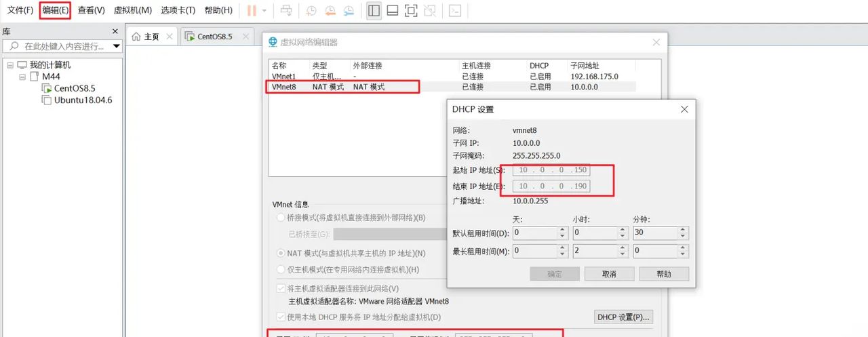This screenshot has height=337, width=868.
Task: Take a snapshot with the clock-plus icon
Action: [311, 11]
